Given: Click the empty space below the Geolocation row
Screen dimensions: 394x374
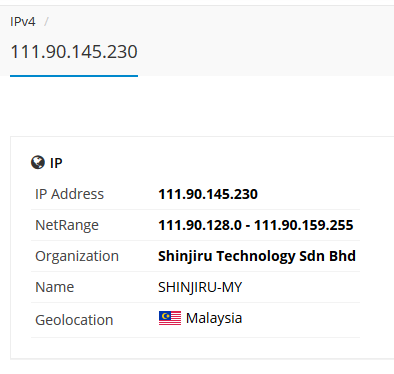Looking at the screenshot, I should pyautogui.click(x=195, y=348).
